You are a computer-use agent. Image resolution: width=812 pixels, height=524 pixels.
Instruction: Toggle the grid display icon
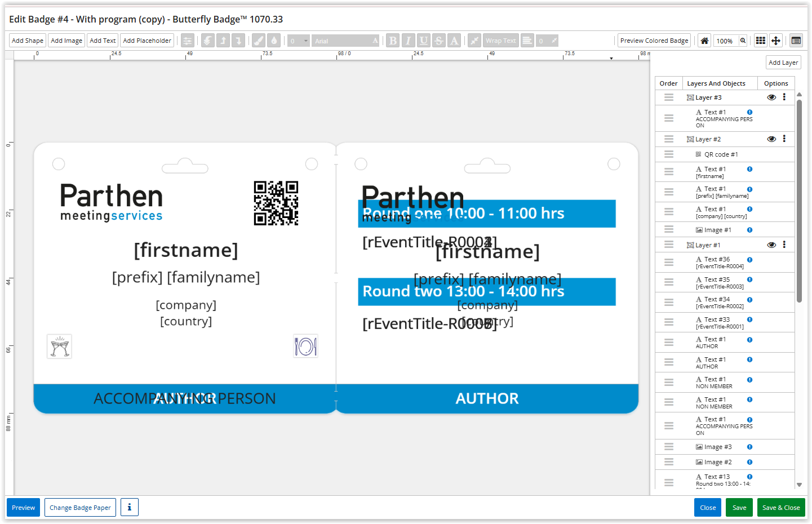[x=760, y=41]
